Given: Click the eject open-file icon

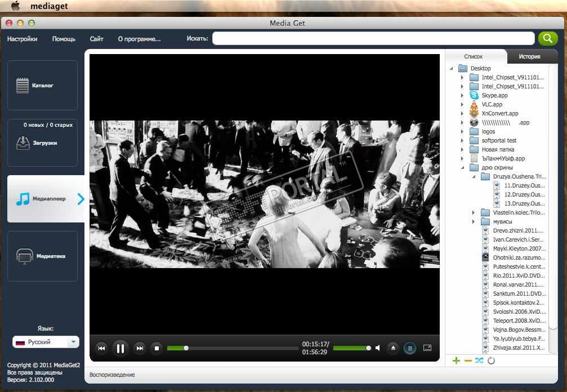Looking at the screenshot, I should coord(393,348).
